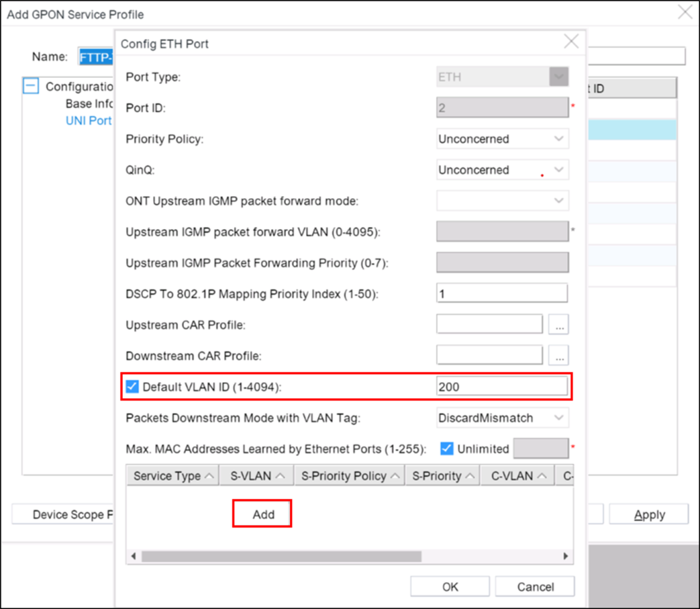The image size is (700, 609).
Task: Disable the Default VLAN ID checkbox
Action: click(131, 386)
